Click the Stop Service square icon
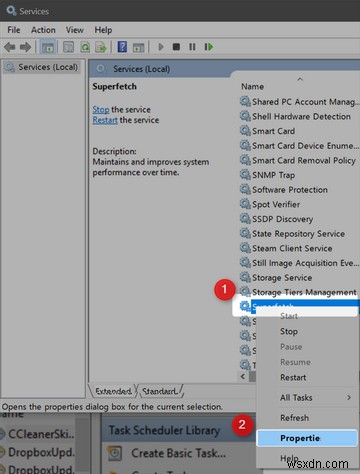 pos(176,47)
